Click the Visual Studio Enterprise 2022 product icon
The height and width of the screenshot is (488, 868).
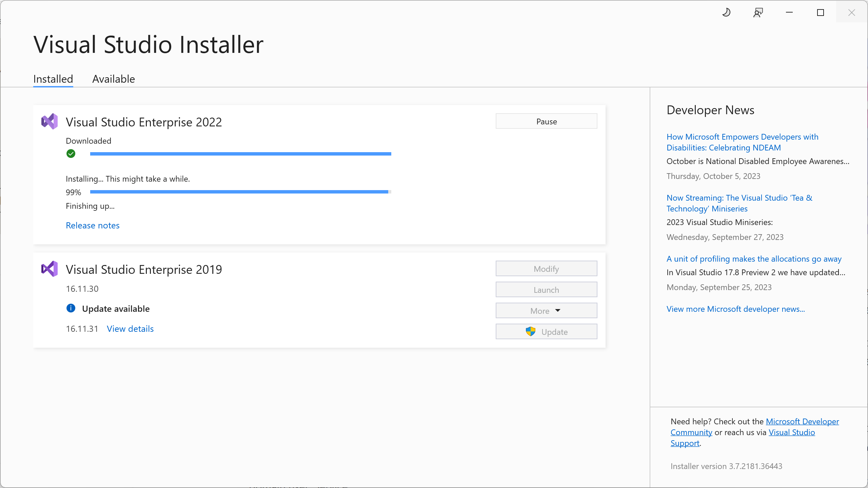tap(49, 121)
